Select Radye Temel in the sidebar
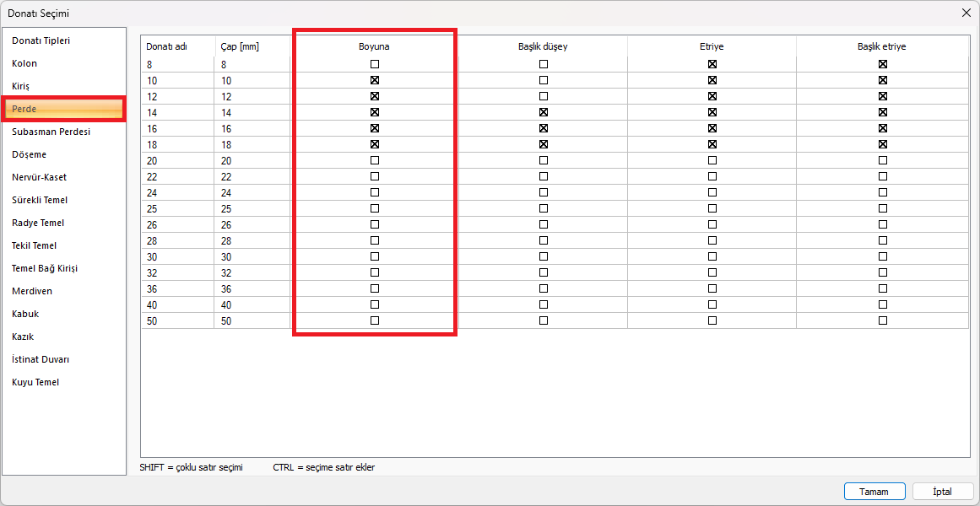 click(x=38, y=223)
